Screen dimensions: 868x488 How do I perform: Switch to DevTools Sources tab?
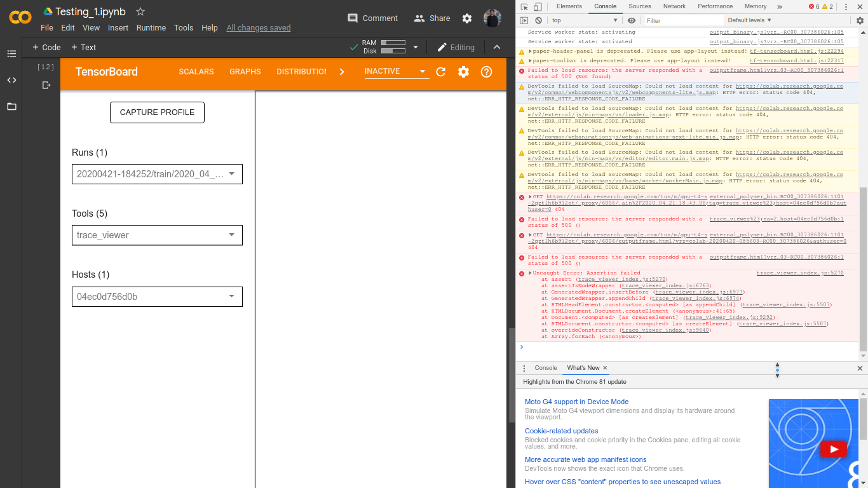pyautogui.click(x=640, y=6)
